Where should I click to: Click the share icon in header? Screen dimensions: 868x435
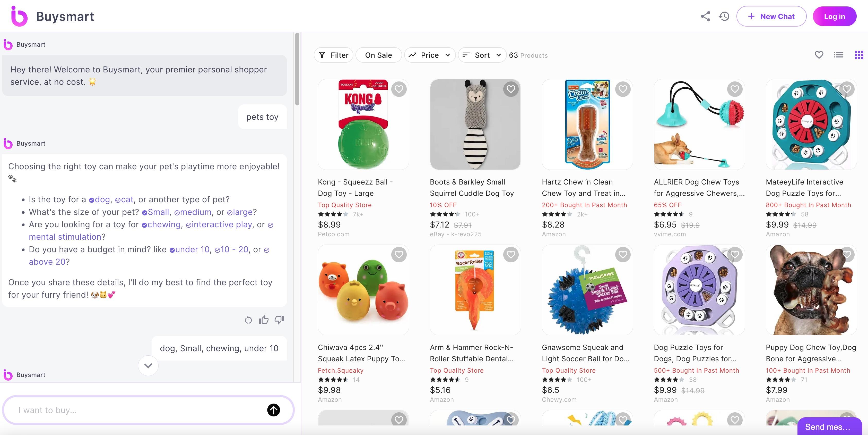pos(705,16)
